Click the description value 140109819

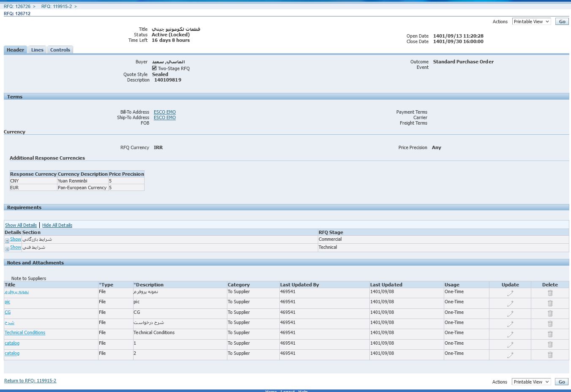[x=168, y=80]
